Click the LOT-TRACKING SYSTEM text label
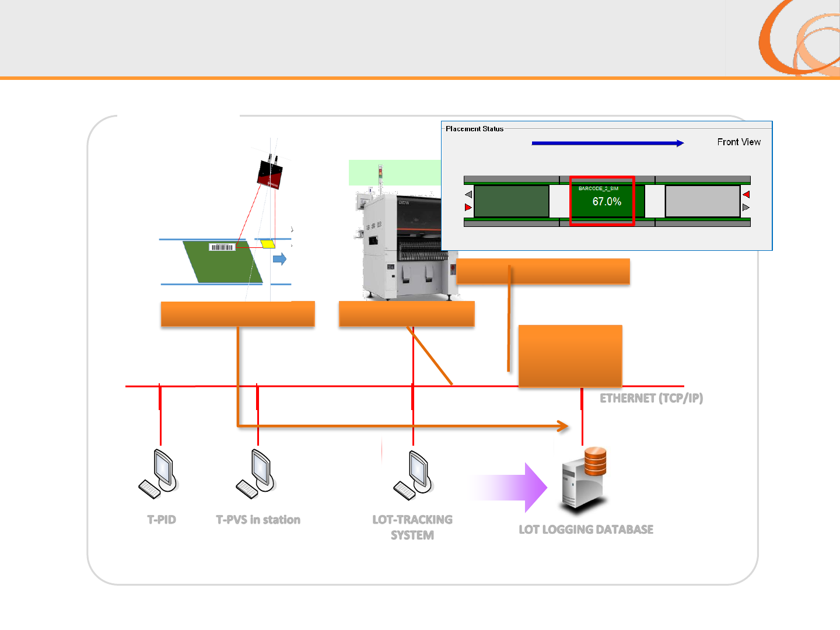 tap(412, 527)
